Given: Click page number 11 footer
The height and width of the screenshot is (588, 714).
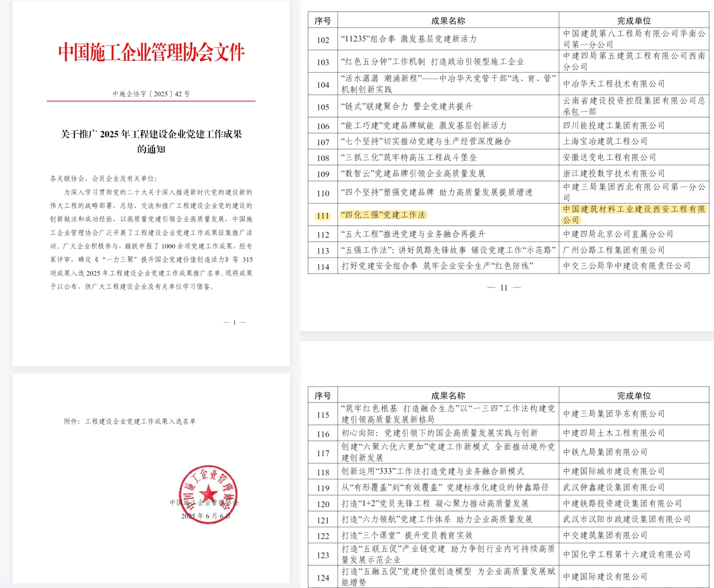Looking at the screenshot, I should pos(504,288).
